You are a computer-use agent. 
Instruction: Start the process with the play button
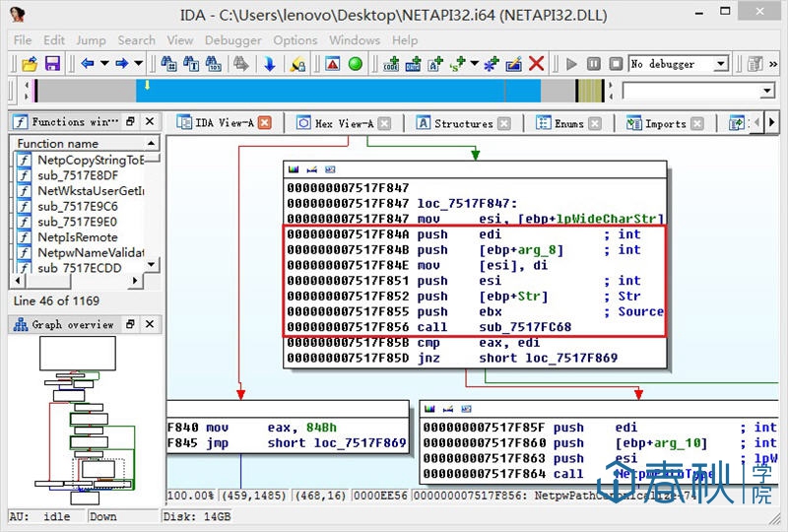coord(571,64)
